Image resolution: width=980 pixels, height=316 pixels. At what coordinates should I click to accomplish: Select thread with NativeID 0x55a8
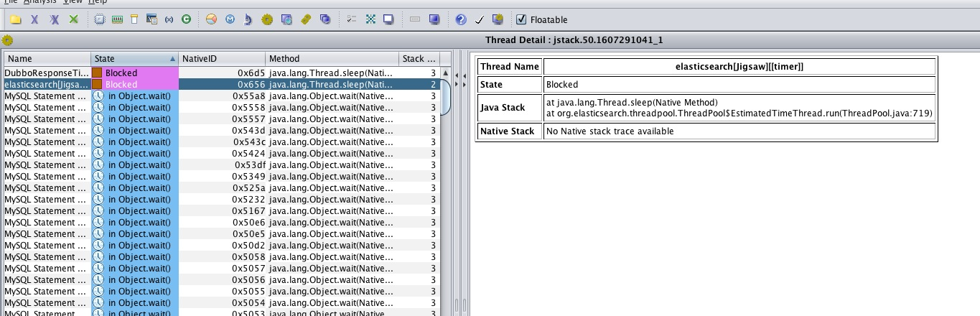222,96
